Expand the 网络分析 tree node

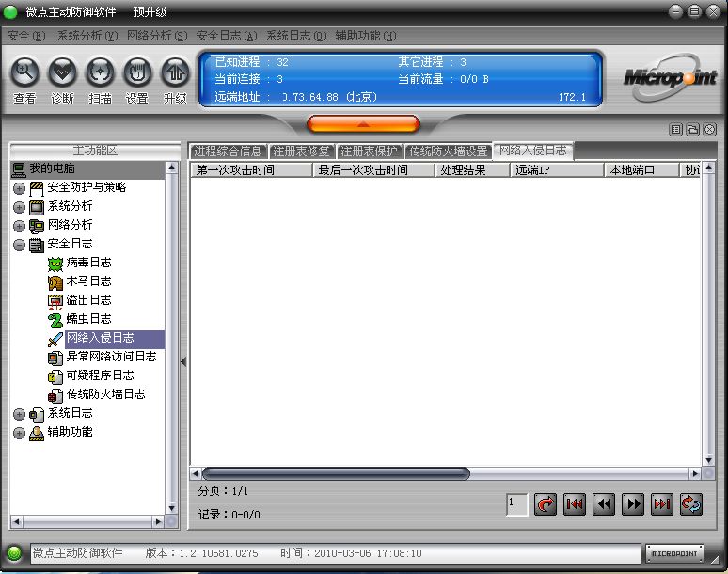(x=19, y=226)
